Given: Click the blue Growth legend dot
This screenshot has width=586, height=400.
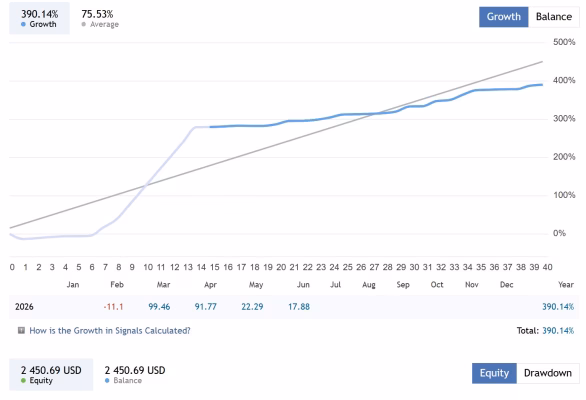Looking at the screenshot, I should (23, 24).
